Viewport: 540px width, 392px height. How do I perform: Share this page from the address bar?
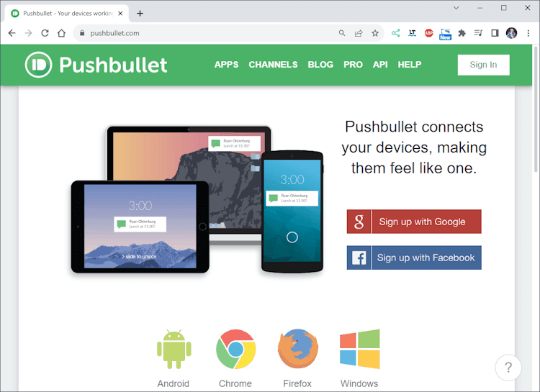click(359, 33)
